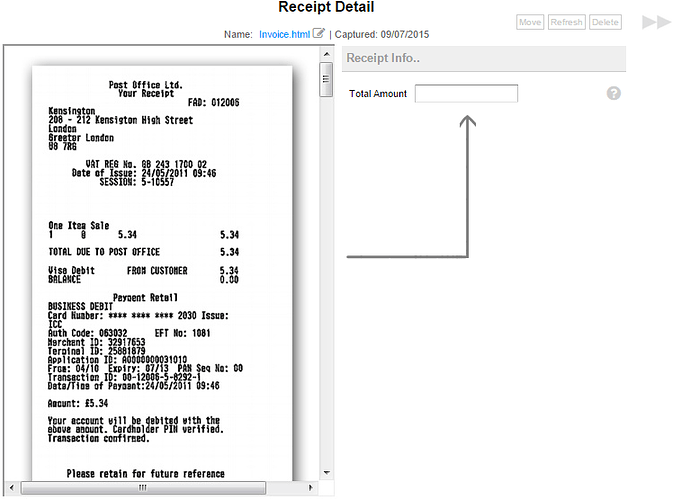Open the help question mark icon
This screenshot has height=500, width=673.
614,93
